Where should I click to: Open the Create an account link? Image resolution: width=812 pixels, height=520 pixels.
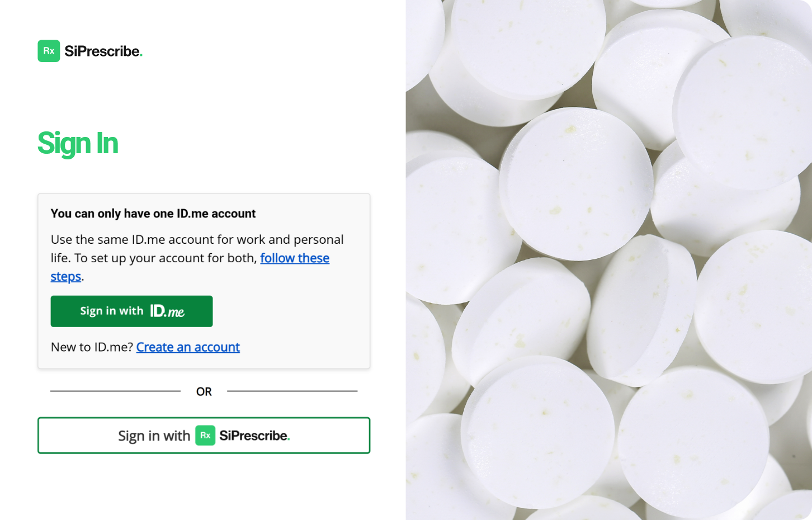(x=188, y=347)
